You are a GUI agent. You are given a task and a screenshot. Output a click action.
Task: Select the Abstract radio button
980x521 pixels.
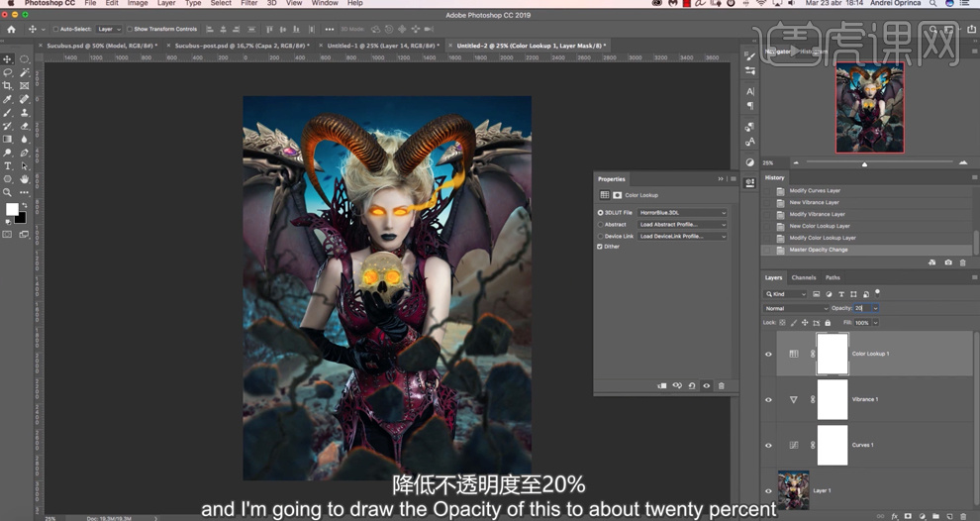click(600, 225)
